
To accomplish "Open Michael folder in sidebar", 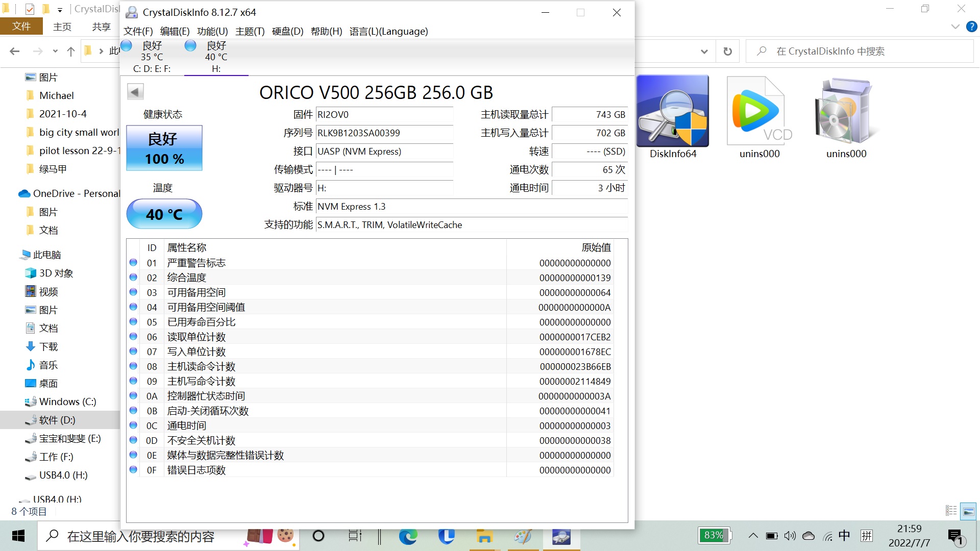I will (x=56, y=95).
